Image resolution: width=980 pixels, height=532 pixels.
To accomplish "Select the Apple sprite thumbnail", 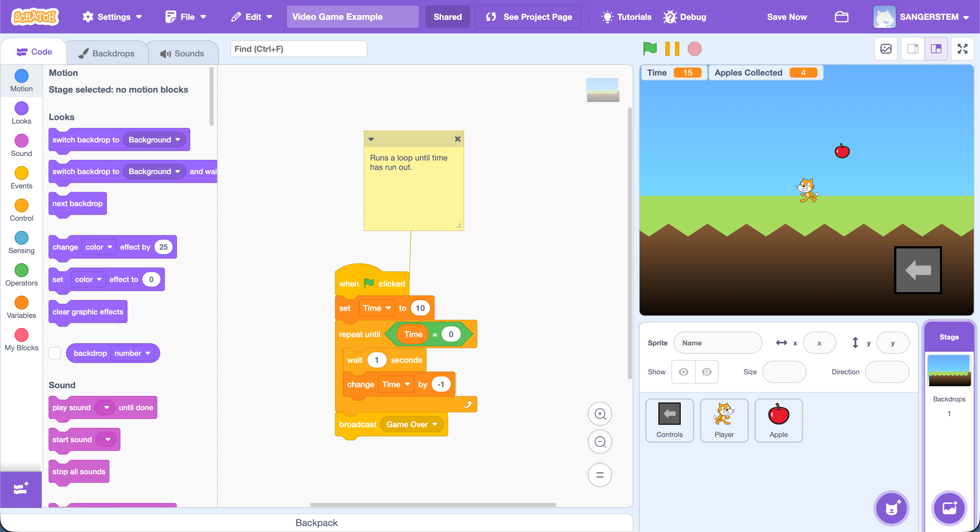I will [x=779, y=420].
